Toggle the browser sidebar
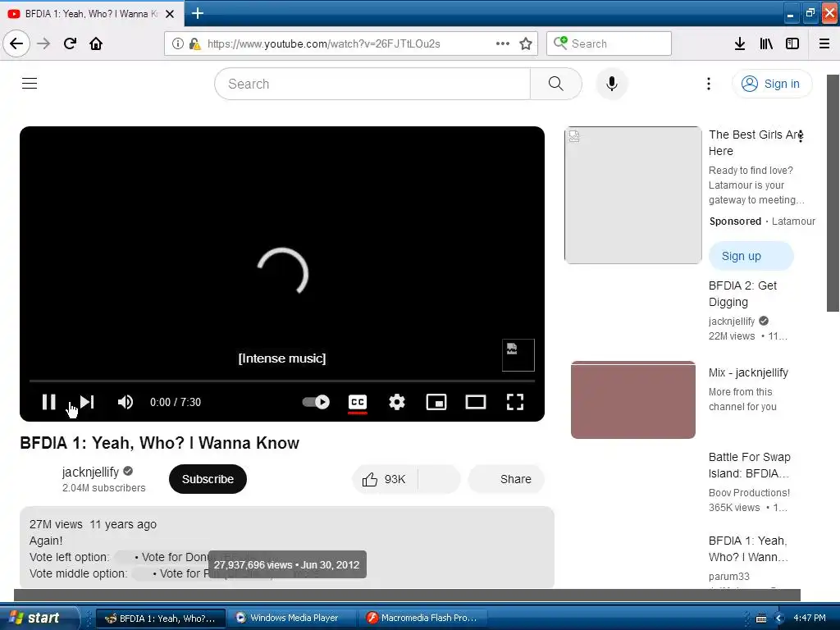The image size is (840, 630). 792,43
